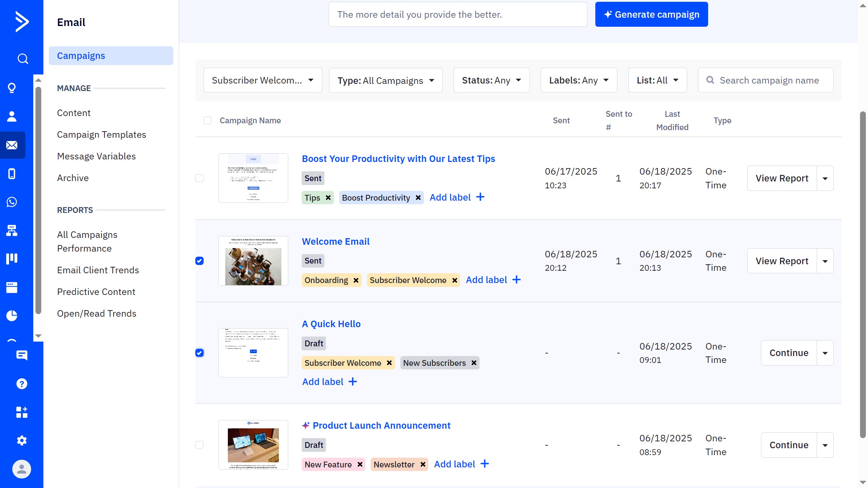Toggle the select-all campaigns header checkbox

(x=208, y=120)
